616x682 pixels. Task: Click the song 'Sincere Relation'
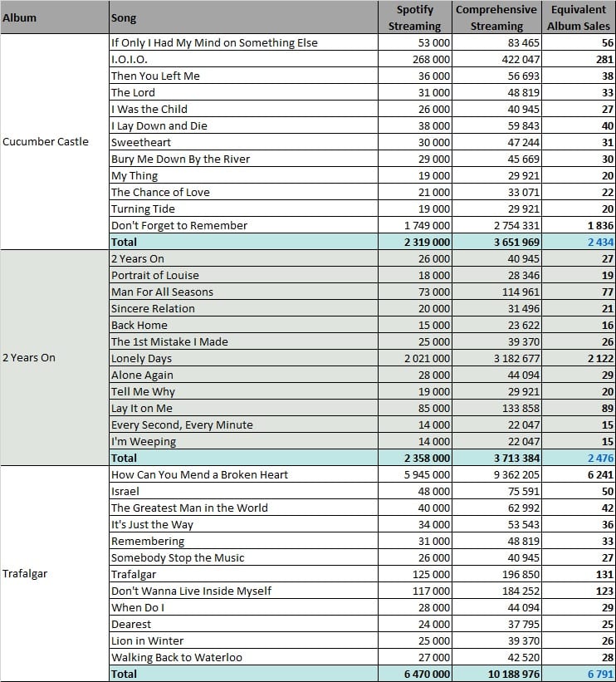(x=243, y=308)
